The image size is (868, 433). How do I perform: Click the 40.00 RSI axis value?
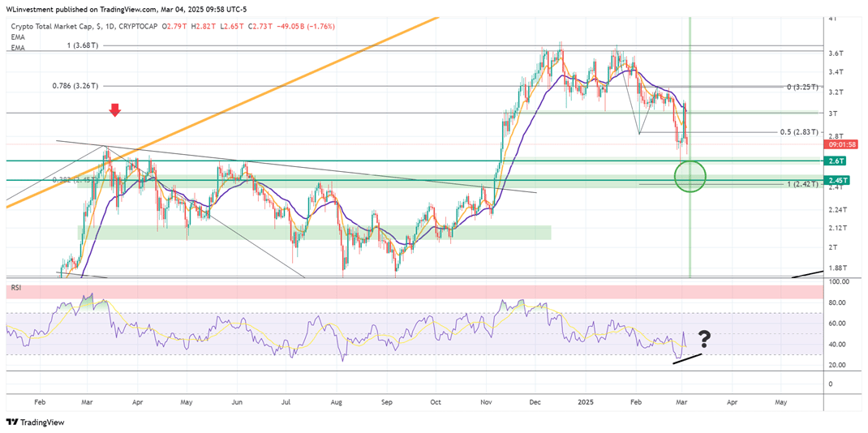(838, 345)
